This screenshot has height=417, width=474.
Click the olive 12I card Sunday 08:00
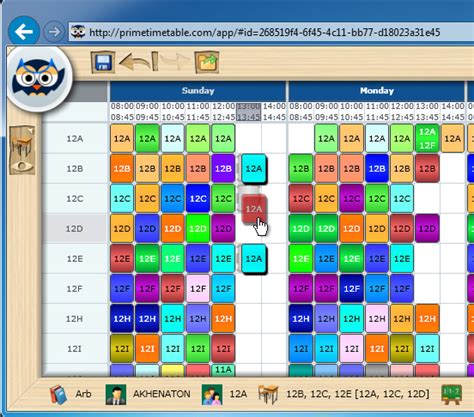click(122, 349)
